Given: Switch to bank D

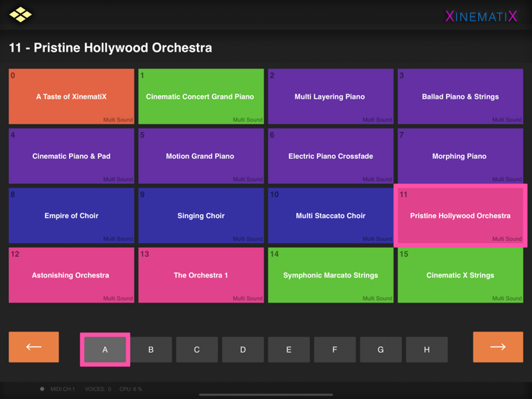Looking at the screenshot, I should [x=243, y=350].
